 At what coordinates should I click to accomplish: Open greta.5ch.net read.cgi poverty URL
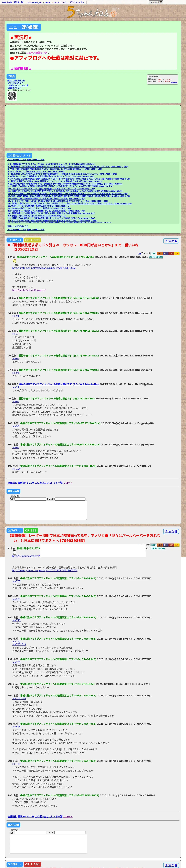click(x=44, y=268)
